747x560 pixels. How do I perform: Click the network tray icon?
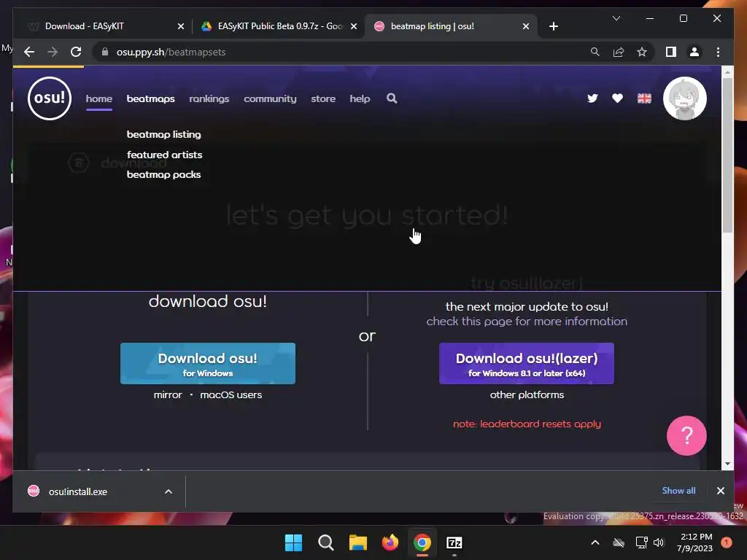click(x=641, y=542)
